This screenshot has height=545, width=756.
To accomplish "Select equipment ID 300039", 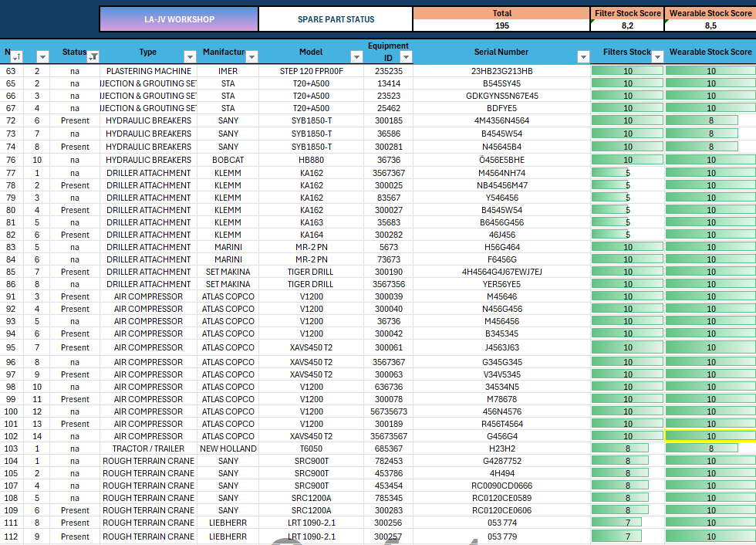I will (389, 296).
